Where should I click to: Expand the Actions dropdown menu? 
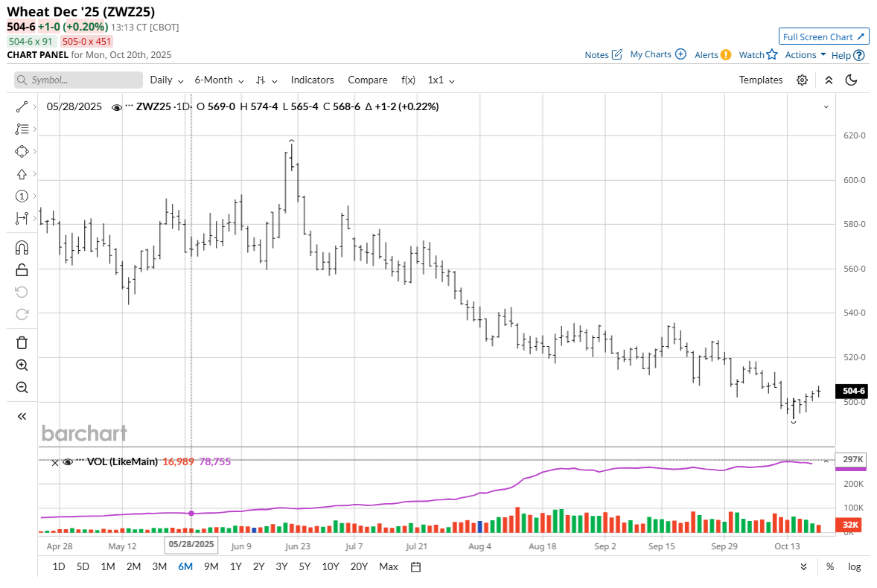point(806,55)
